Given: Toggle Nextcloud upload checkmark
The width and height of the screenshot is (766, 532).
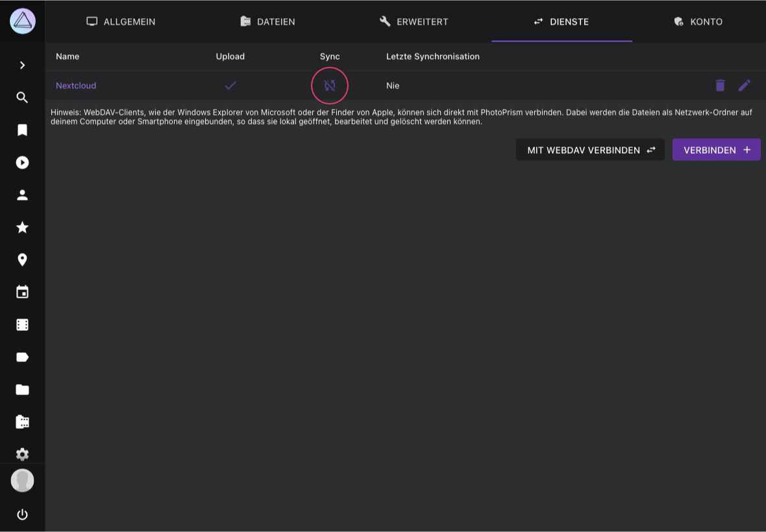Looking at the screenshot, I should (x=230, y=86).
